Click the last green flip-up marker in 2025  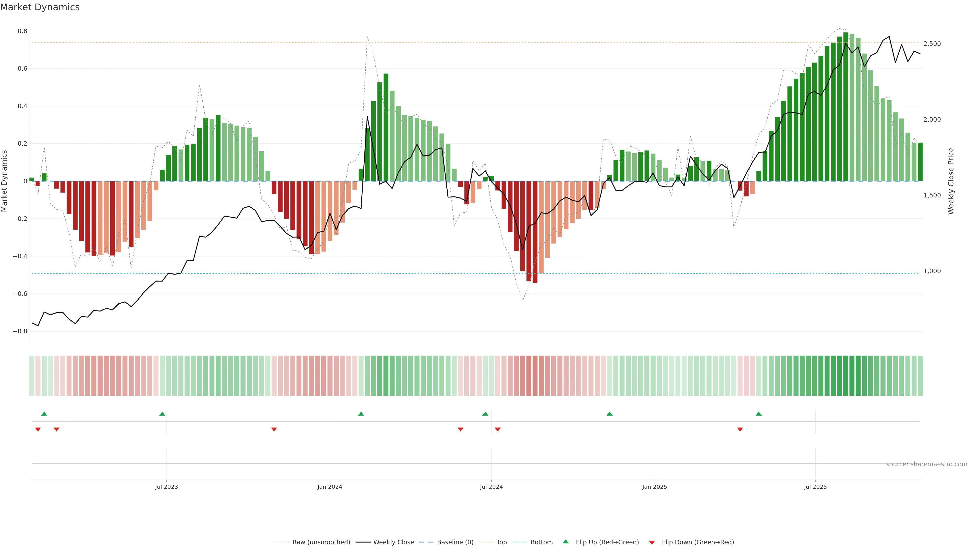758,414
